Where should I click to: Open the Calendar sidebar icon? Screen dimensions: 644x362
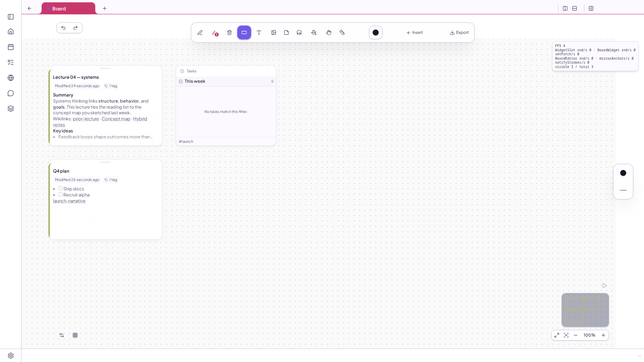pos(11,47)
